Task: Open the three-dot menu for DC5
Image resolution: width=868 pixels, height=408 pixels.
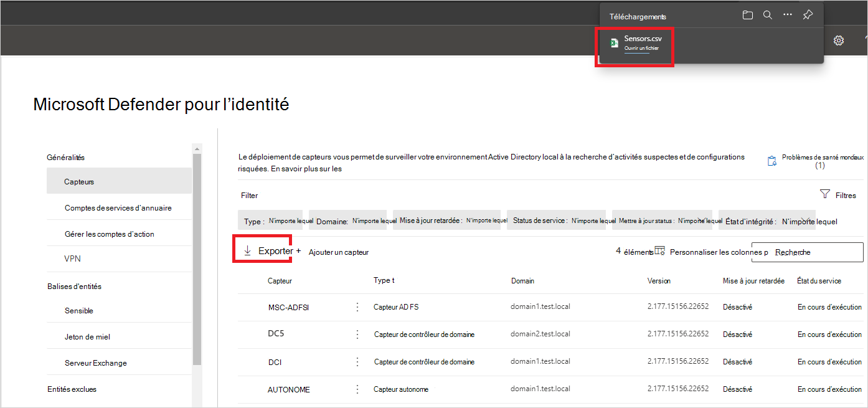Action: coord(357,334)
